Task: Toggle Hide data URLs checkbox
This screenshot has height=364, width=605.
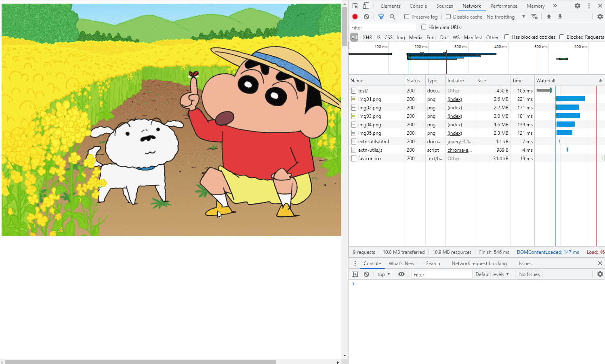Action: coord(424,27)
